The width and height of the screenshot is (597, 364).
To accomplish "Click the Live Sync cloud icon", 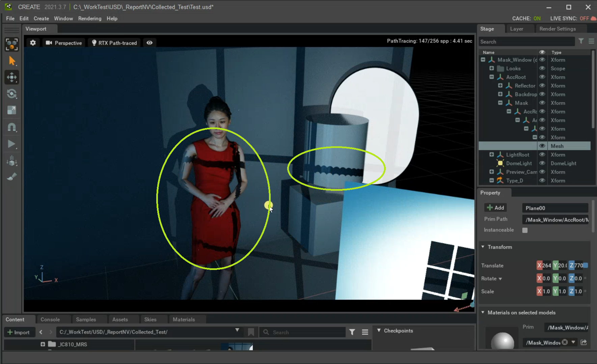I will [593, 19].
